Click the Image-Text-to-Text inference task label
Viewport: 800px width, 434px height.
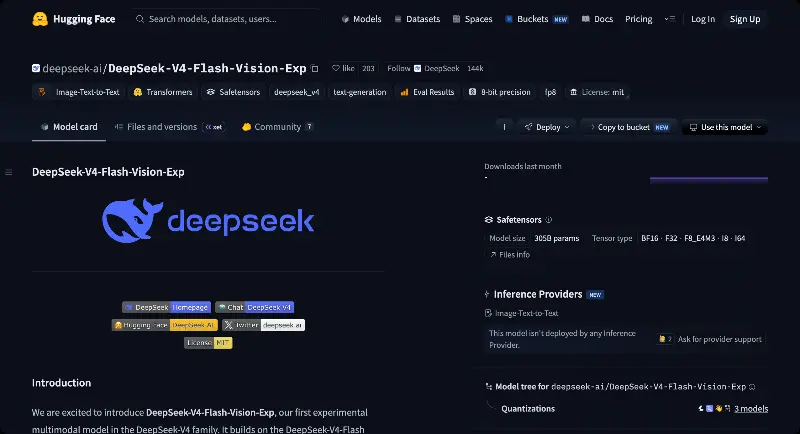pyautogui.click(x=526, y=313)
